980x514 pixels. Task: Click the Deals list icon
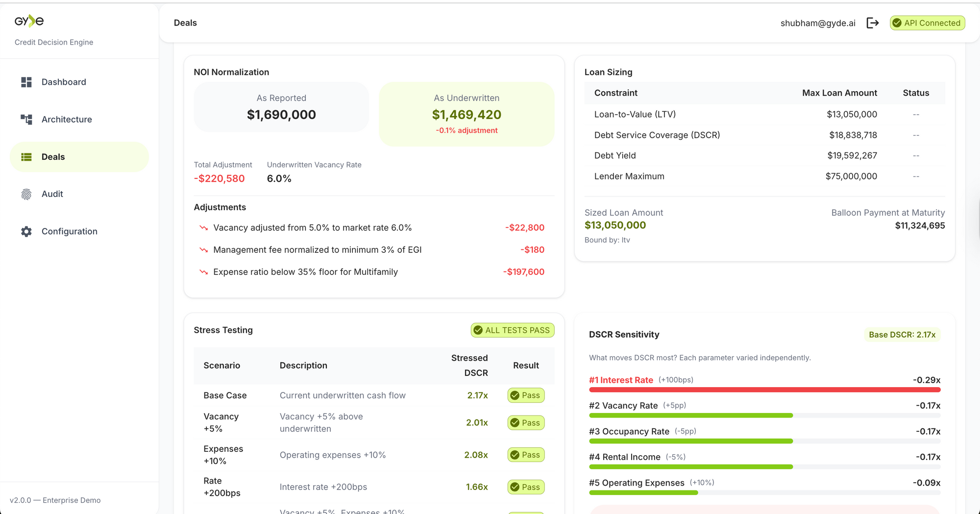(26, 157)
